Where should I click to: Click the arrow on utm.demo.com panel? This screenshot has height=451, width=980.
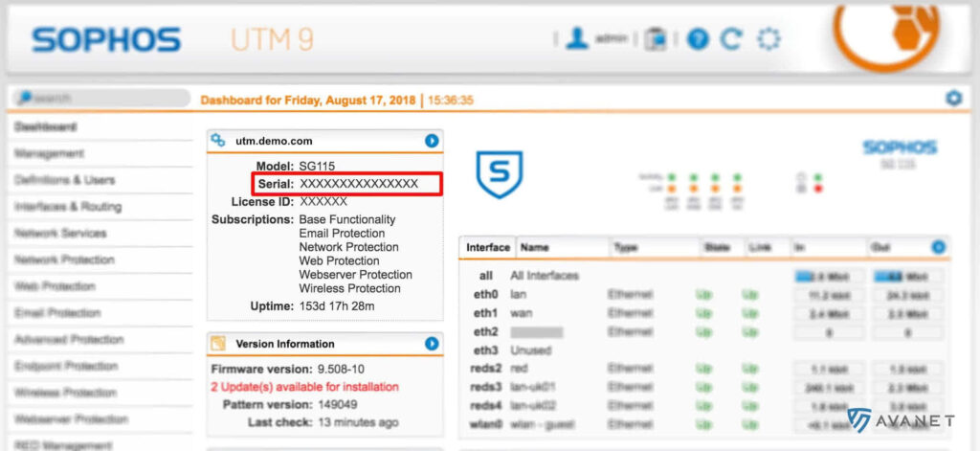click(x=432, y=141)
